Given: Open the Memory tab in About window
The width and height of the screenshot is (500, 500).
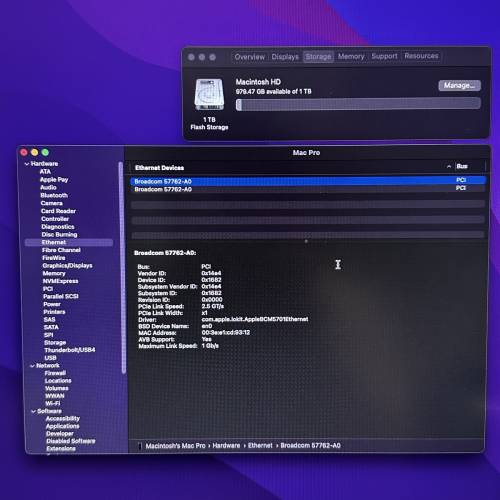Looking at the screenshot, I should [x=351, y=56].
